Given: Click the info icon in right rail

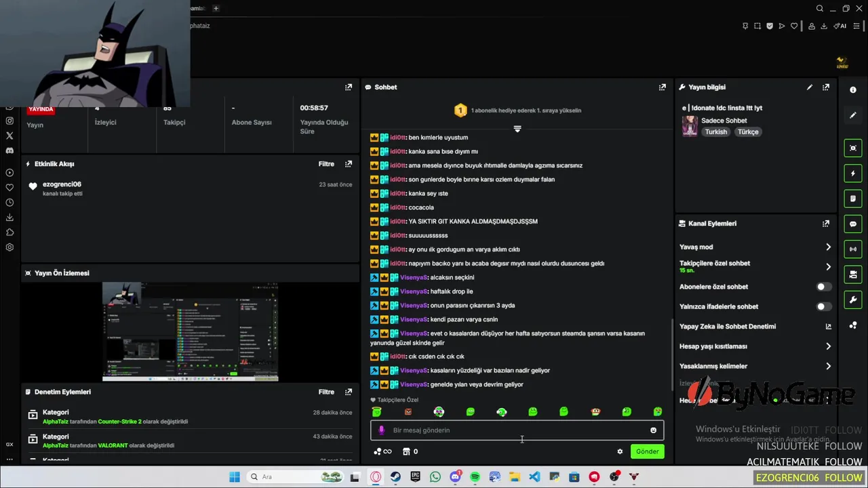Looking at the screenshot, I should [x=853, y=90].
